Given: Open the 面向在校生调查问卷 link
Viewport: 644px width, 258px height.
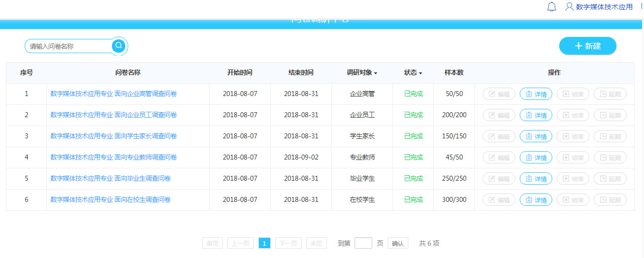Looking at the screenshot, I should 110,200.
